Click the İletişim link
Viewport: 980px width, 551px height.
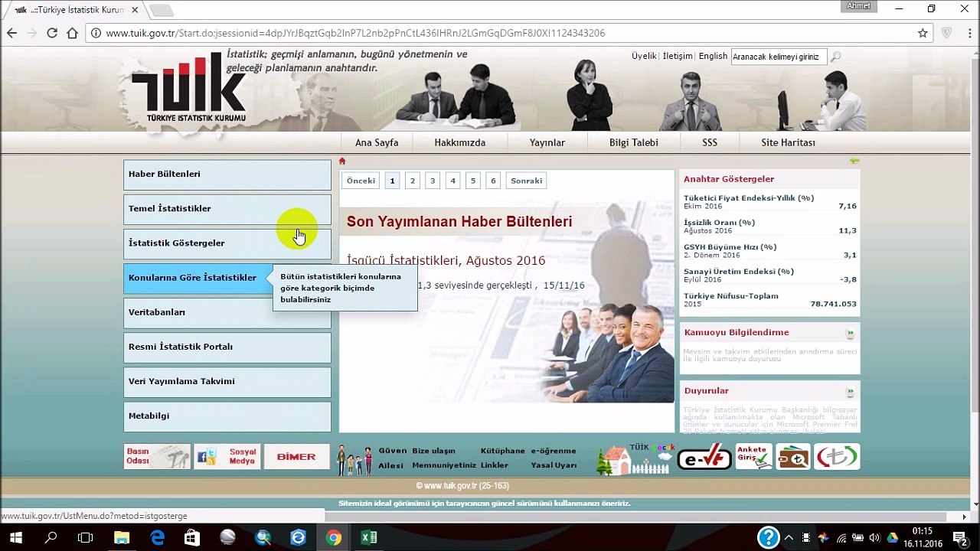(x=677, y=56)
